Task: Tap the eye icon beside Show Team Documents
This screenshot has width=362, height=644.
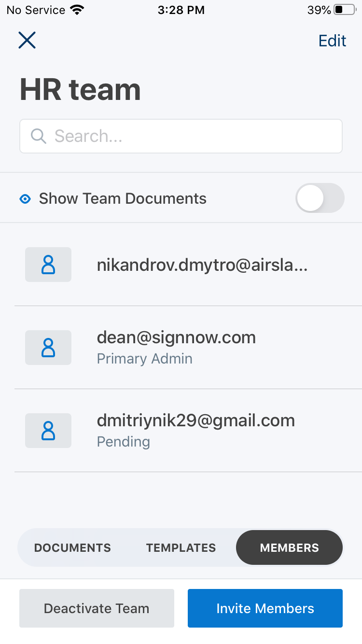Action: click(x=25, y=198)
